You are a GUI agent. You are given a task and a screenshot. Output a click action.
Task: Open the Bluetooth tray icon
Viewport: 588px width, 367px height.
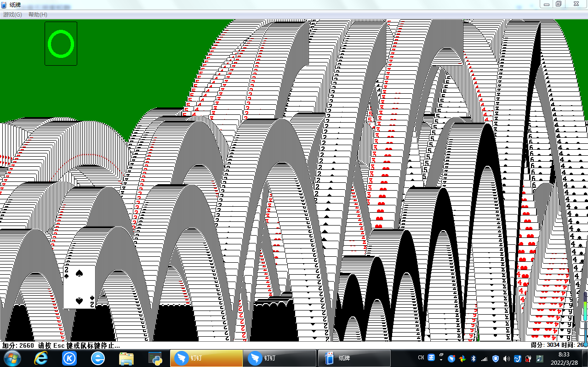(473, 358)
